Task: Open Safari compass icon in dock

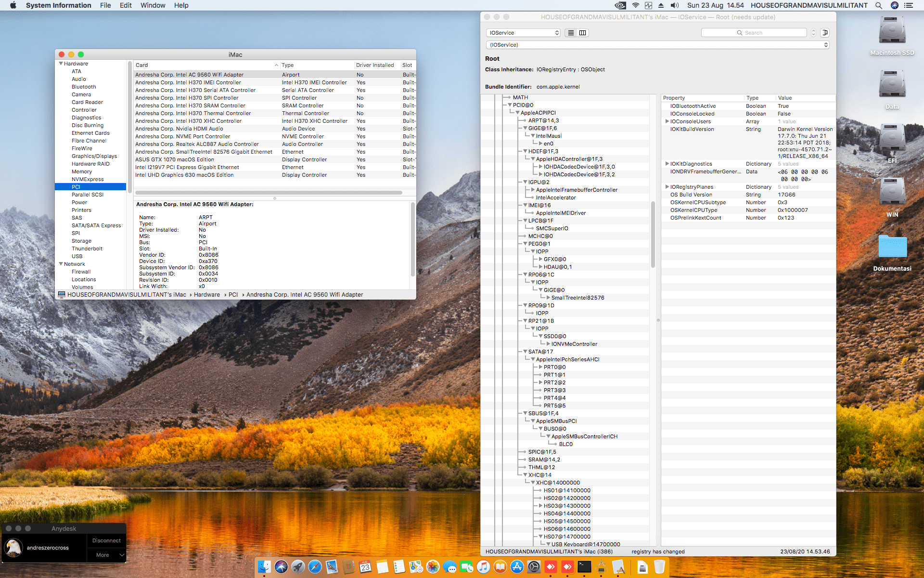Action: (315, 567)
